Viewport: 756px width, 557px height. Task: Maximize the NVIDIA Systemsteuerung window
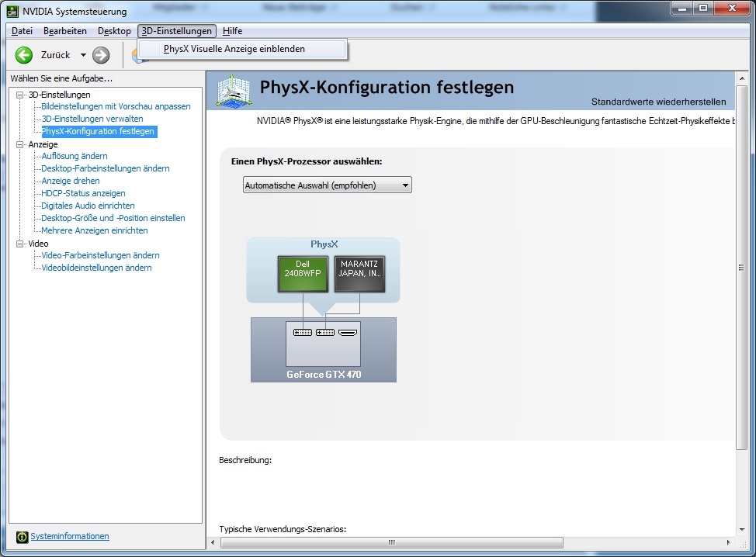pyautogui.click(x=703, y=9)
